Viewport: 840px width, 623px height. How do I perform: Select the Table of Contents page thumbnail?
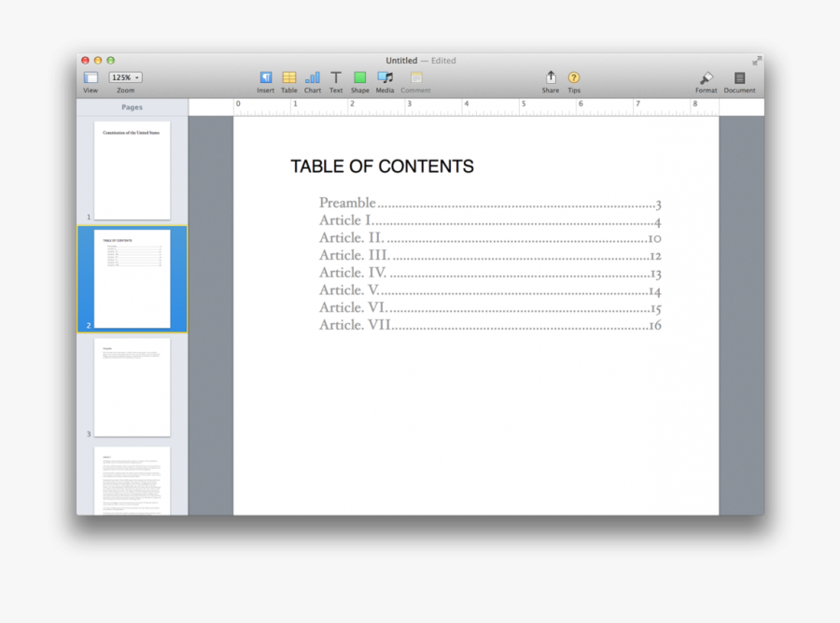coord(132,277)
